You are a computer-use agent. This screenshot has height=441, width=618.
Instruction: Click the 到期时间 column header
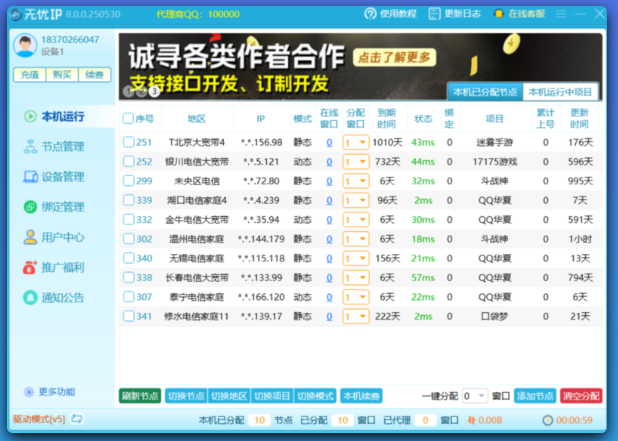[x=386, y=119]
